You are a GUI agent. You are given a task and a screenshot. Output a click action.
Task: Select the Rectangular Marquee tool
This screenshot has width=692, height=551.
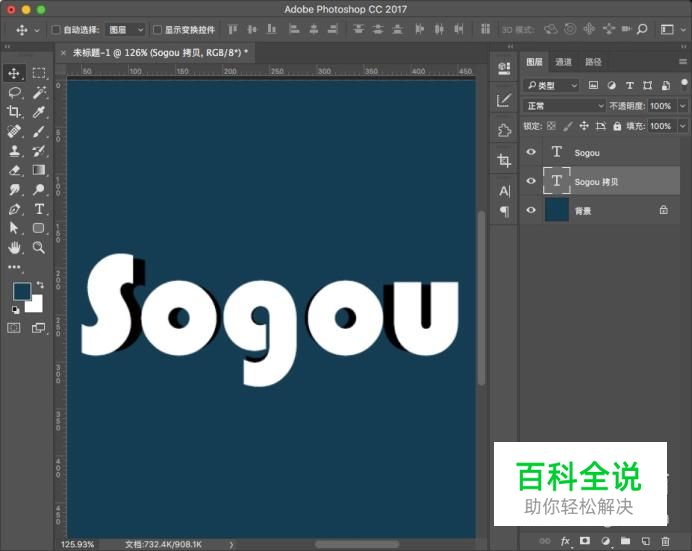point(39,73)
